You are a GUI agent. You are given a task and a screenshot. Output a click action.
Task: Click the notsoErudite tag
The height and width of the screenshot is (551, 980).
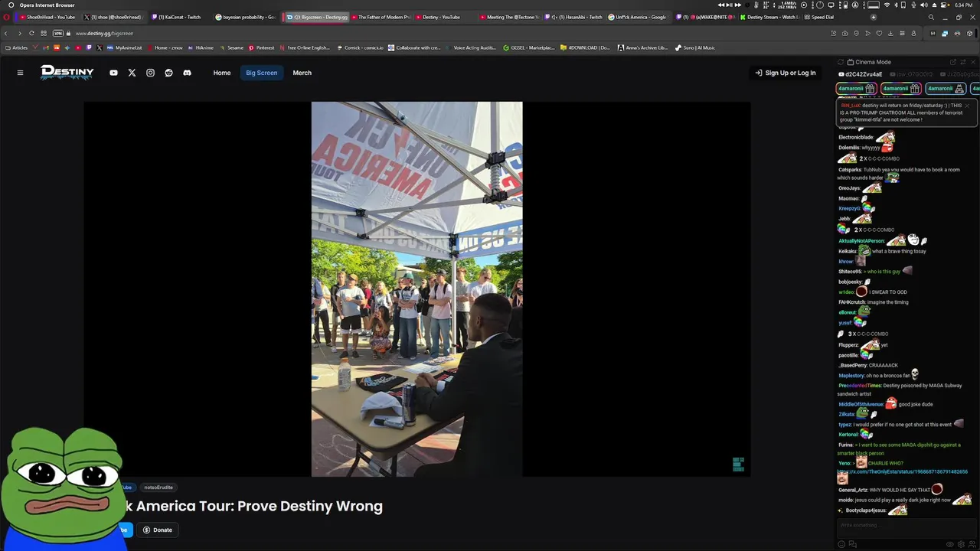(158, 487)
